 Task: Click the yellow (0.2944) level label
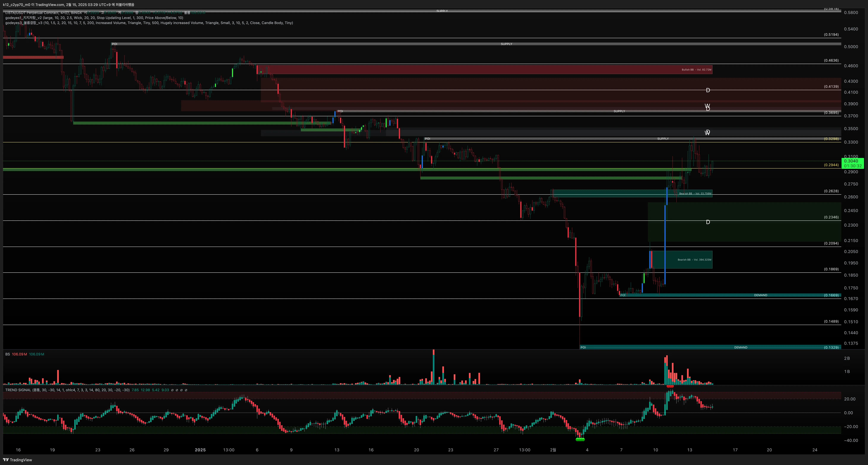[831, 165]
